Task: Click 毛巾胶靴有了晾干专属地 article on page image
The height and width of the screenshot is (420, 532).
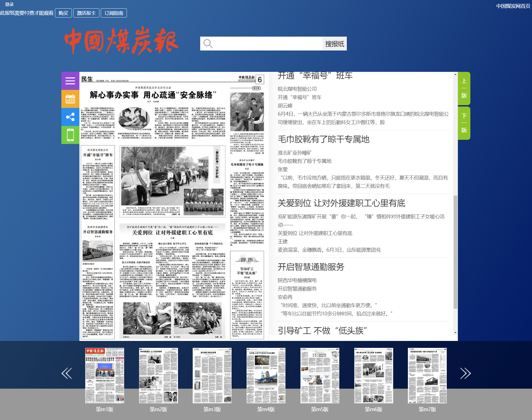Action: [x=247, y=165]
